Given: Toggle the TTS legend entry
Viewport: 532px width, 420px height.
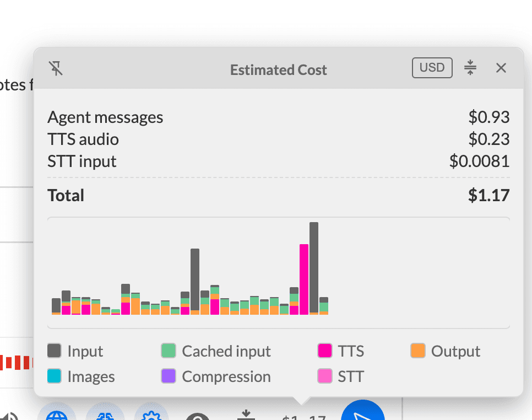Looking at the screenshot, I should (350, 351).
